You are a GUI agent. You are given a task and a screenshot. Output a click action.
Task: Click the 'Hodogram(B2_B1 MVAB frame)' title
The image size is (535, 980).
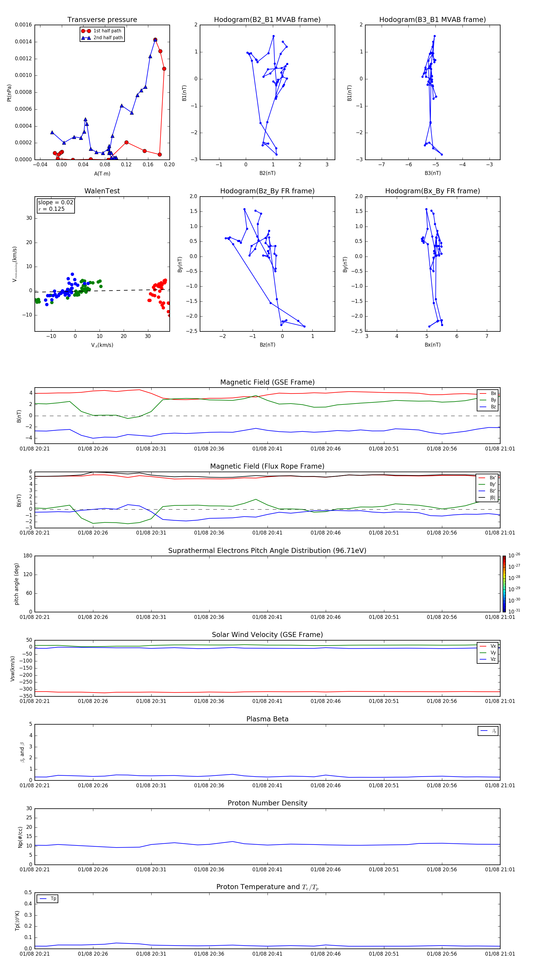pyautogui.click(x=267, y=19)
